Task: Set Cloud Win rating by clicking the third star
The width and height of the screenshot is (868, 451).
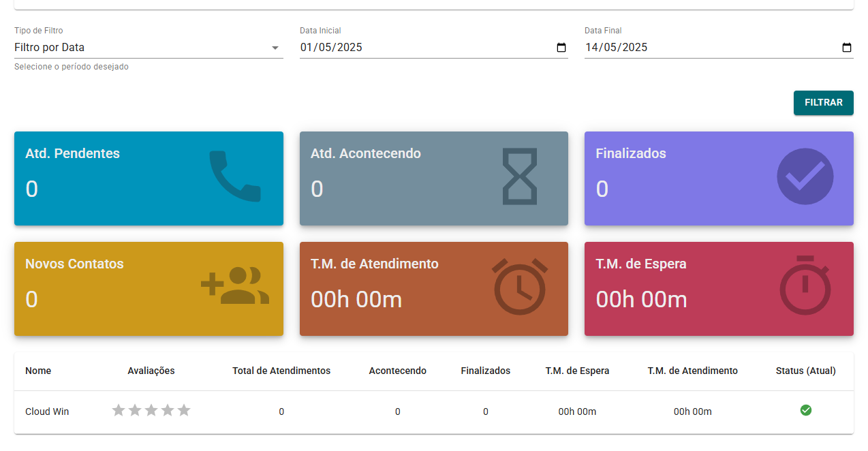Action: click(151, 410)
